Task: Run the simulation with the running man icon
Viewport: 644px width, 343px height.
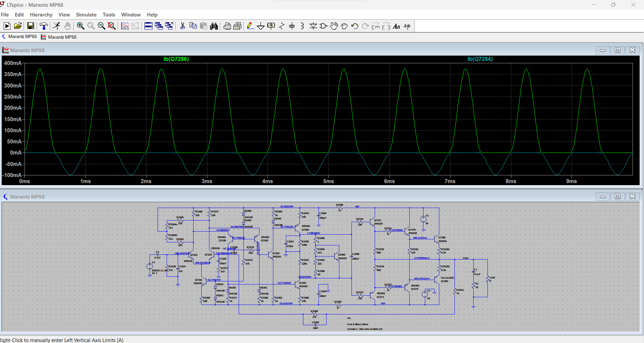Action: tap(57, 26)
